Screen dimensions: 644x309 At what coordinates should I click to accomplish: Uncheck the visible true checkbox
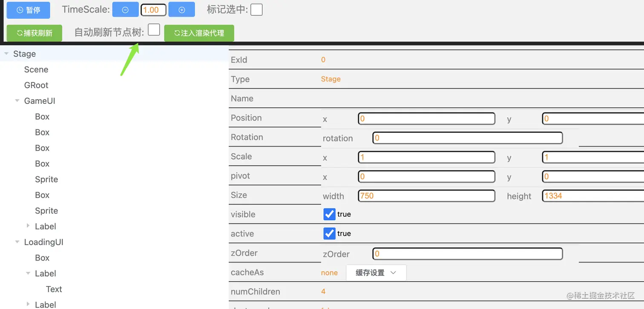point(329,214)
